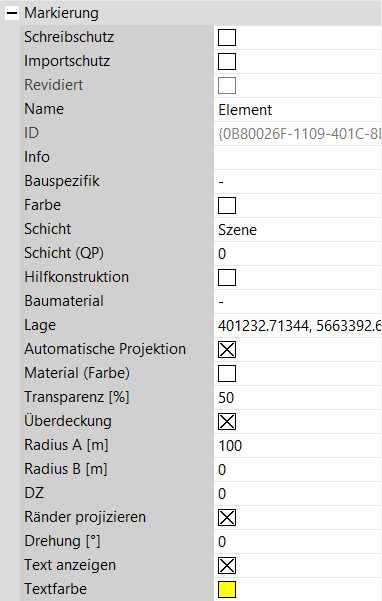Click the Lage coordinates field

coord(298,326)
